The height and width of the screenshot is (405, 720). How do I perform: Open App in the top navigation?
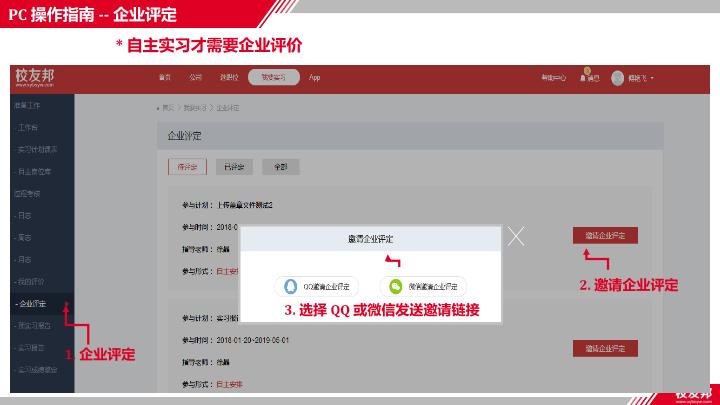point(314,77)
